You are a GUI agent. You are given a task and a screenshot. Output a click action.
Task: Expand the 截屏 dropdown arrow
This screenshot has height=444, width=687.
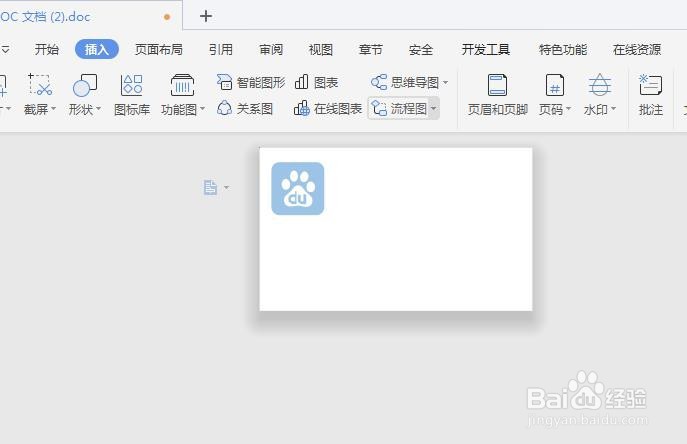click(x=53, y=109)
